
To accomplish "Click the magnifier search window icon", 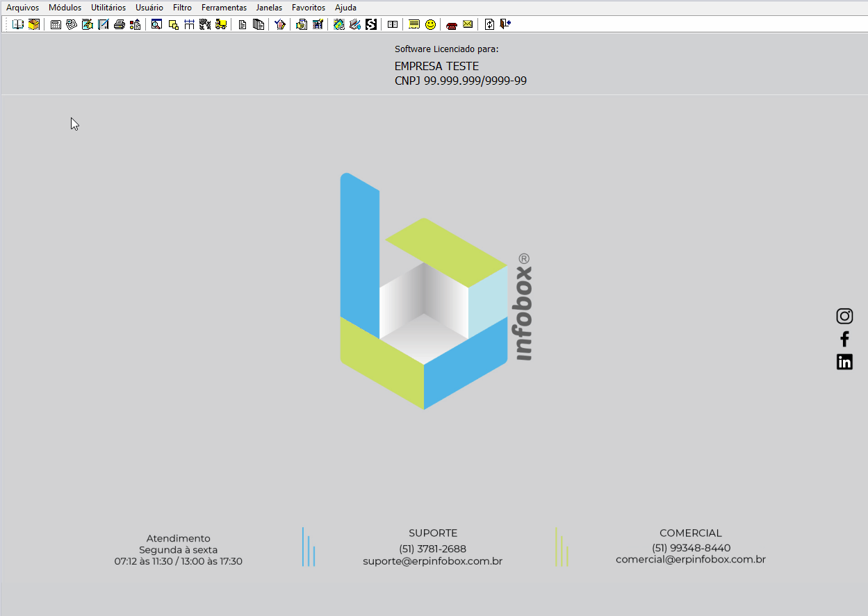I will tap(156, 24).
